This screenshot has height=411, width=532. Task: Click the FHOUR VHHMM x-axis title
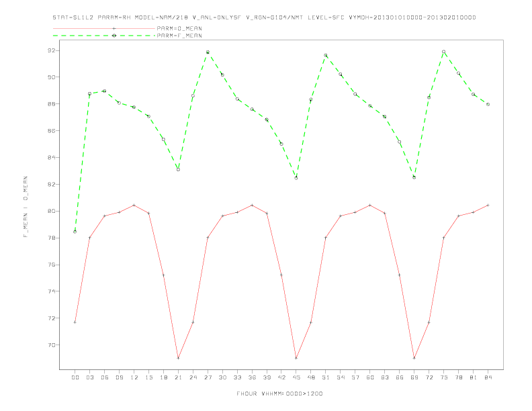(x=279, y=394)
